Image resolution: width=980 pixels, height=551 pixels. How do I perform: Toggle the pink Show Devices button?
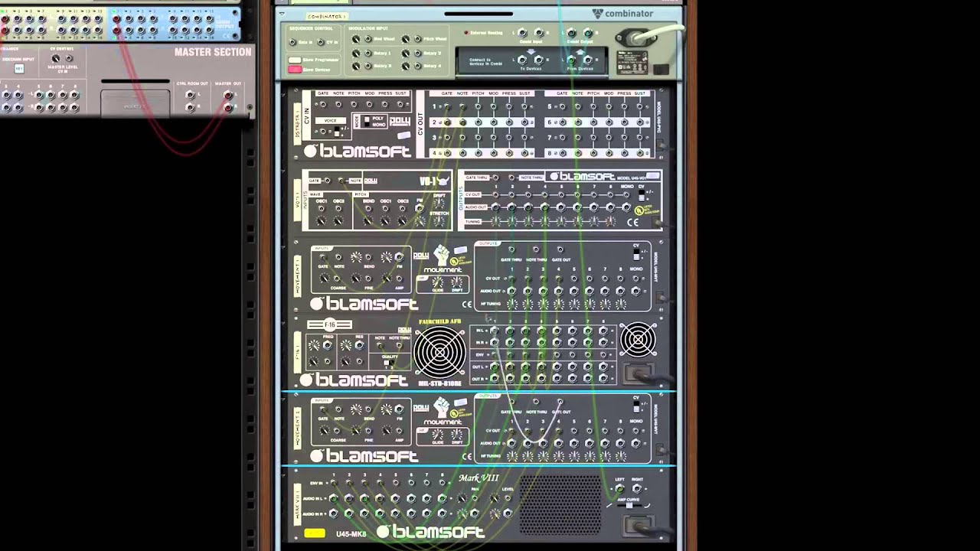pos(294,69)
